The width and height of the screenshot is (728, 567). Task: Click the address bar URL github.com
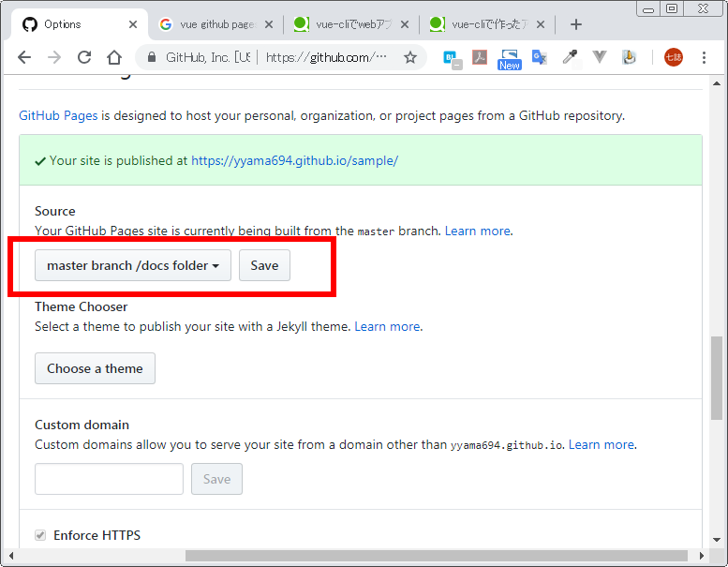click(326, 57)
